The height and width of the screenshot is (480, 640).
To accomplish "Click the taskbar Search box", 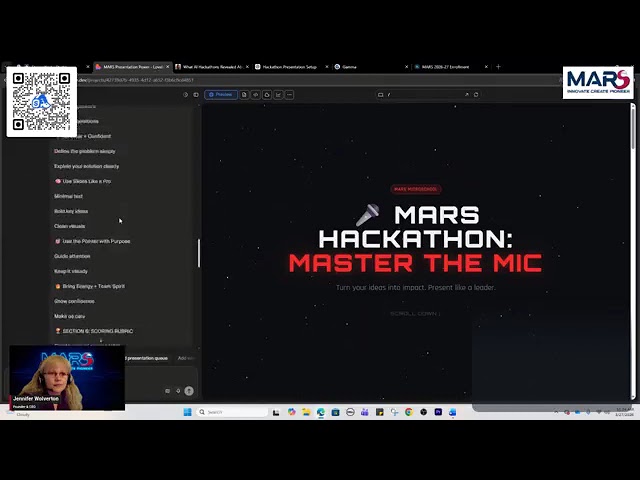I will [x=231, y=412].
